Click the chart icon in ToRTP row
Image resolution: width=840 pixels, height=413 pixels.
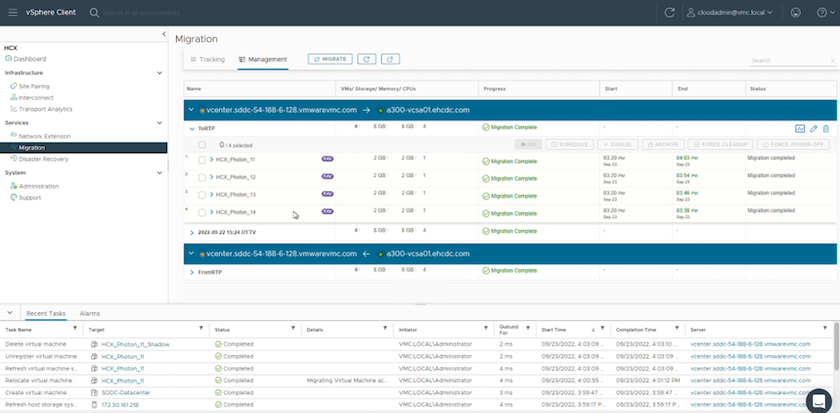click(x=800, y=129)
